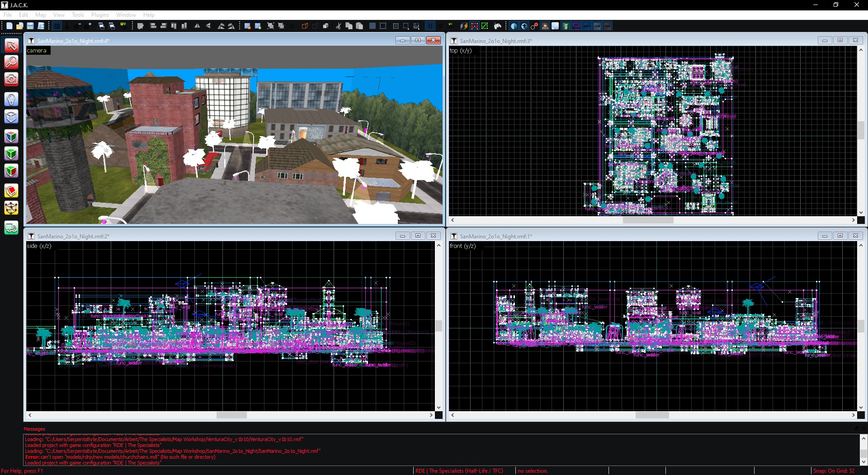Select the Magnify zoom tool
868x475 pixels.
click(x=11, y=62)
